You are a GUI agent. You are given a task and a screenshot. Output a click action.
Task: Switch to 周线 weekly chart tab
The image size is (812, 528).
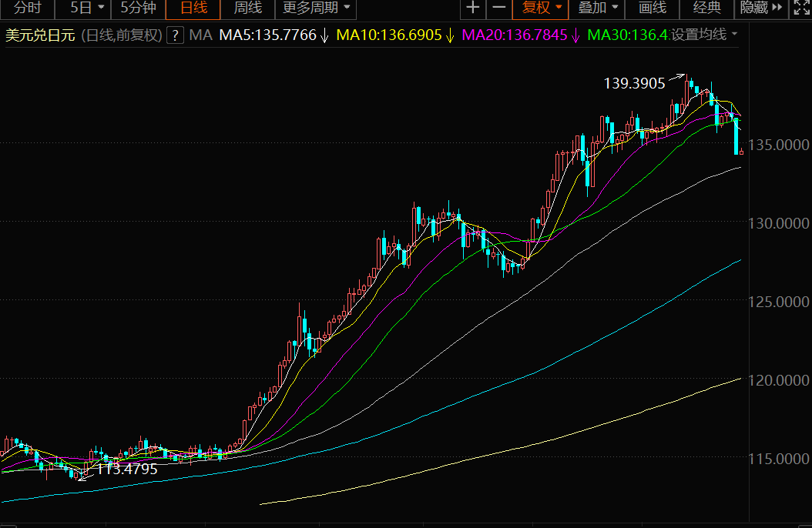click(247, 8)
